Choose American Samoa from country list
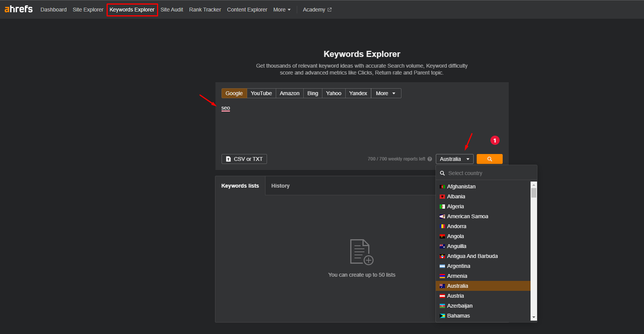Image resolution: width=644 pixels, height=334 pixels. [483, 216]
